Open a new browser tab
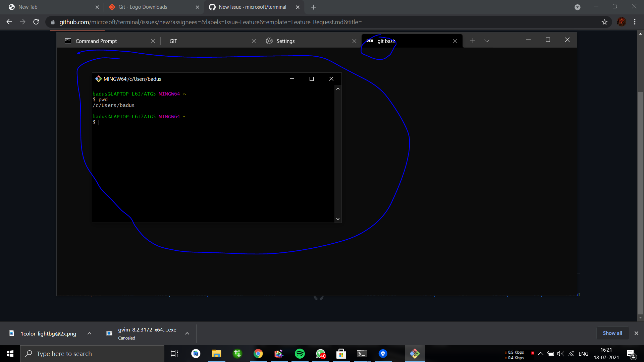The height and width of the screenshot is (362, 644). (314, 7)
